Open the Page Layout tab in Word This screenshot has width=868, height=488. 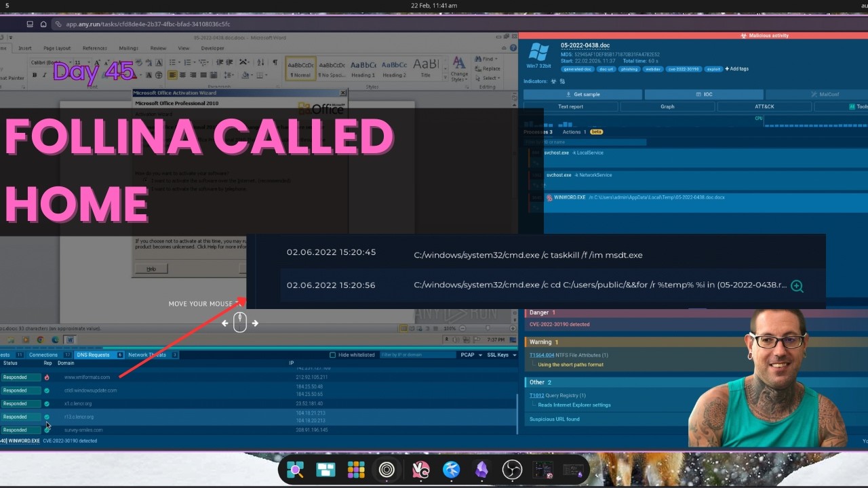point(57,48)
